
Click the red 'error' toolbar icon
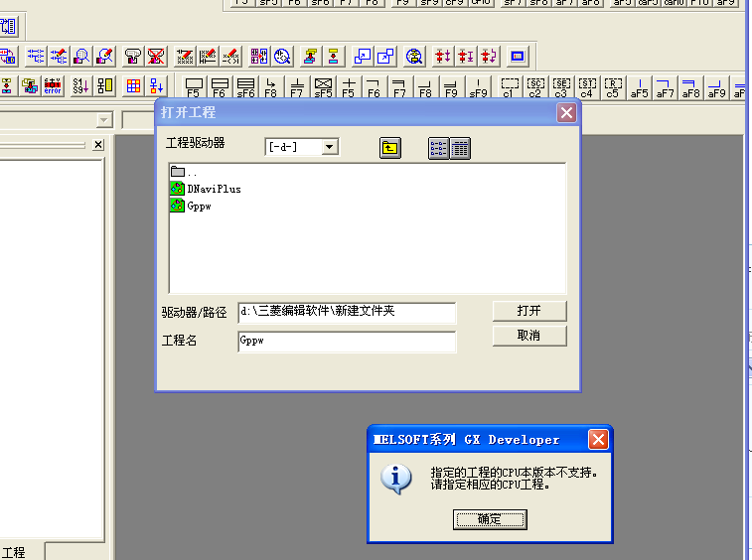(53, 86)
